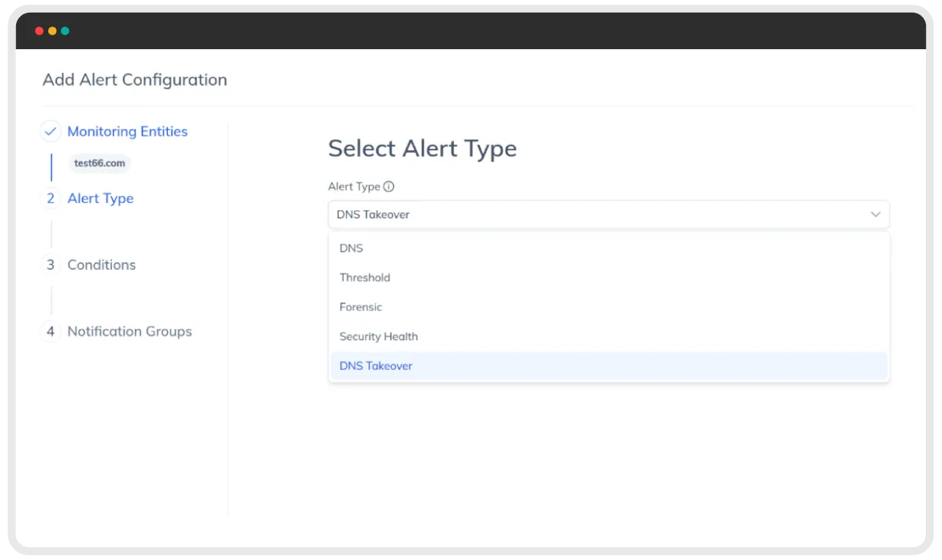
Task: Click the Alert Type info icon
Action: click(x=389, y=187)
